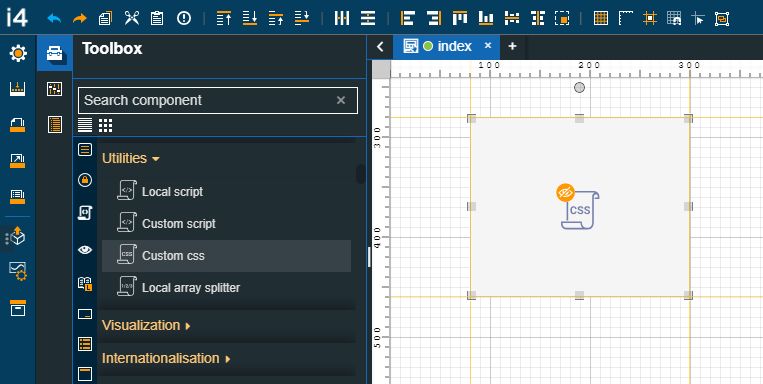The width and height of the screenshot is (763, 384).
Task: Click the left sidebar list panel icon
Action: tap(18, 197)
